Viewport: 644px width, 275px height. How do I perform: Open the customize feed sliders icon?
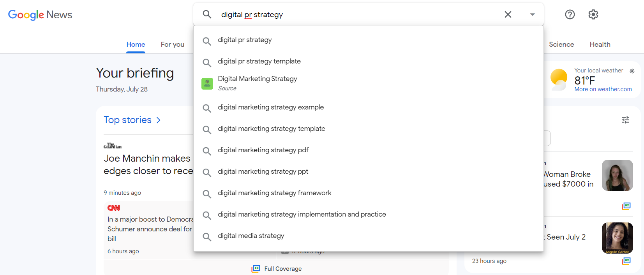625,120
